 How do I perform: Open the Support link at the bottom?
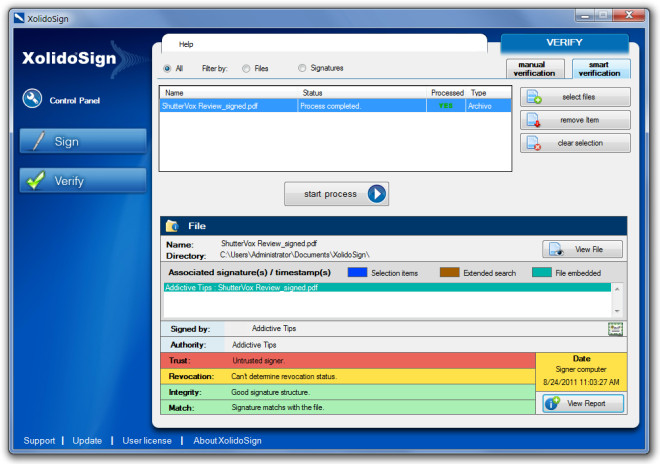[39, 440]
